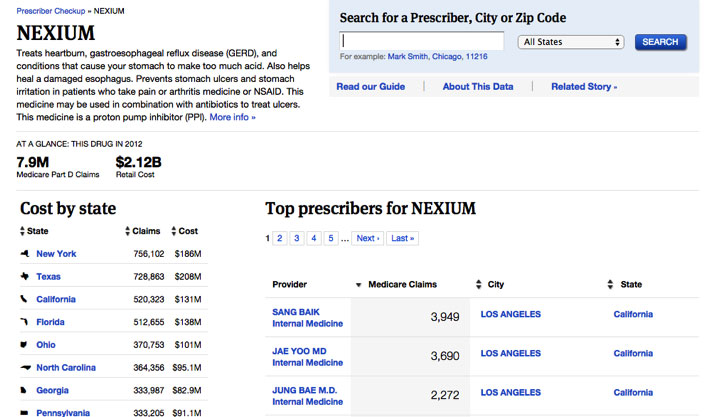712x417 pixels.
Task: Jump to Last page of prescribers
Action: tap(402, 238)
